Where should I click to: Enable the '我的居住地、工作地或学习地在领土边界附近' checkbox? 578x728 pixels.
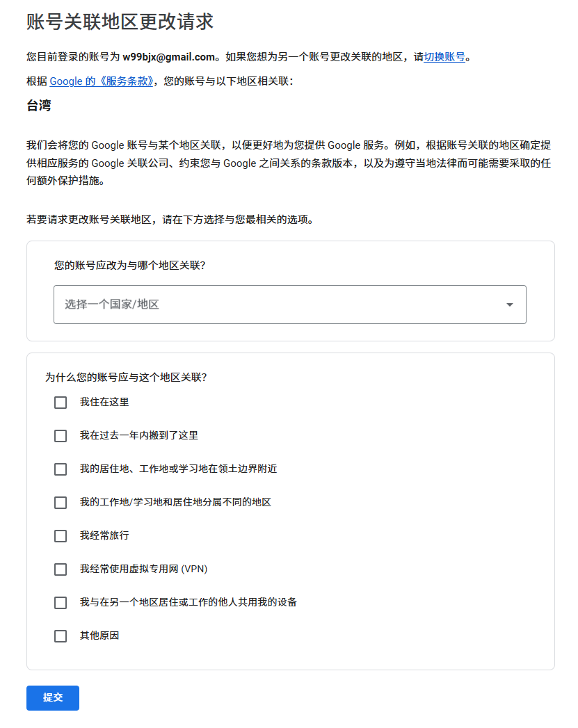coord(61,469)
